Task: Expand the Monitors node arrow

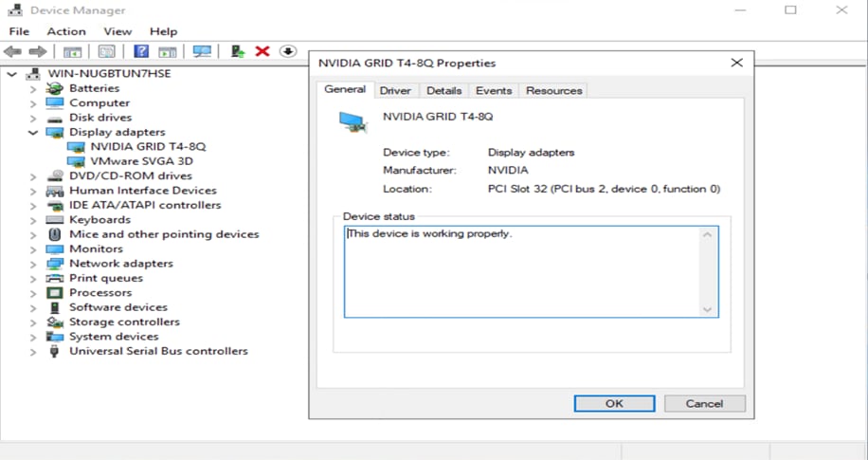Action: (x=33, y=249)
